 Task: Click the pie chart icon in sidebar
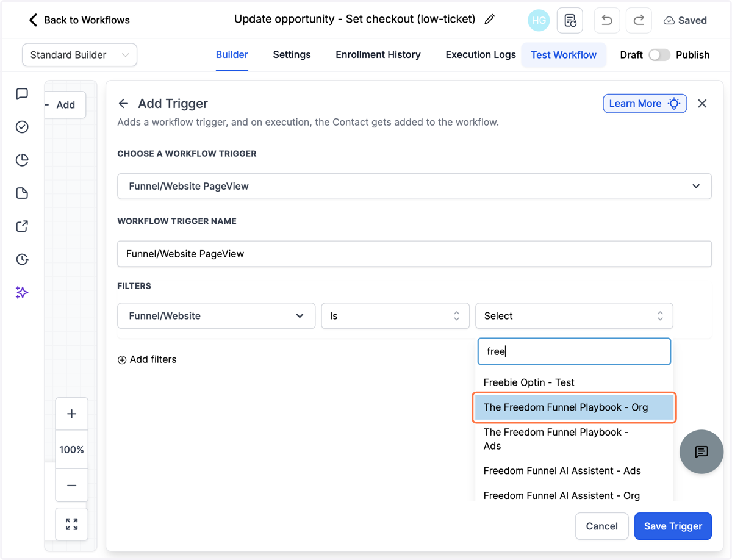(x=22, y=160)
